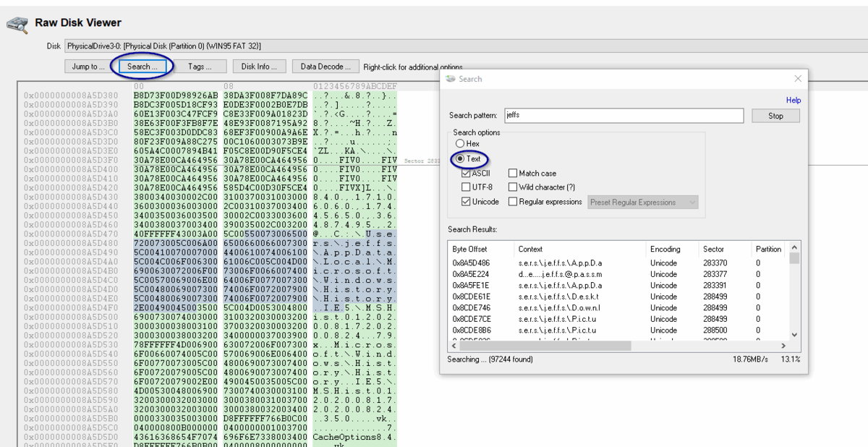The width and height of the screenshot is (868, 447).
Task: Toggle the ASCII checkbox
Action: [x=467, y=173]
